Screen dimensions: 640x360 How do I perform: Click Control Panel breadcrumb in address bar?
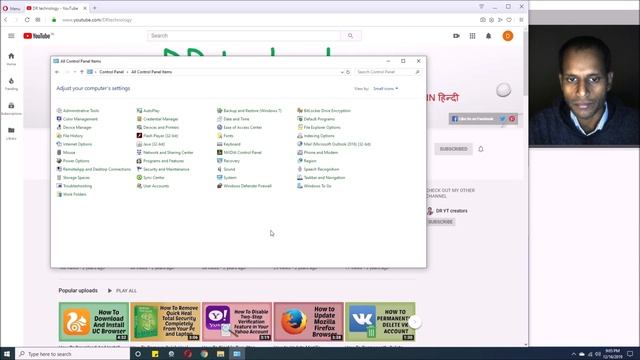point(111,72)
